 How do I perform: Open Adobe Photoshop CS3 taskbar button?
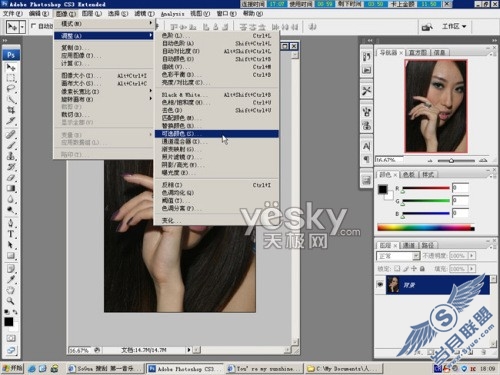pyautogui.click(x=185, y=369)
